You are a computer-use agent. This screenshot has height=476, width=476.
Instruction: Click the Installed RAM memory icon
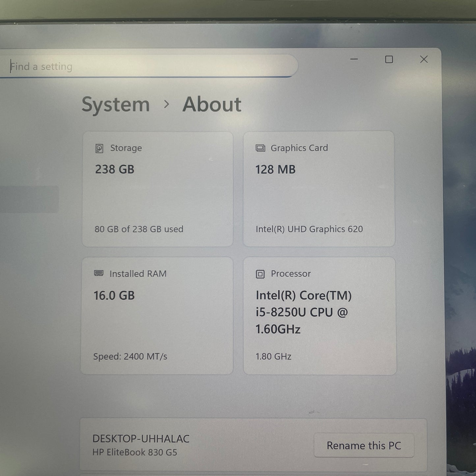99,273
